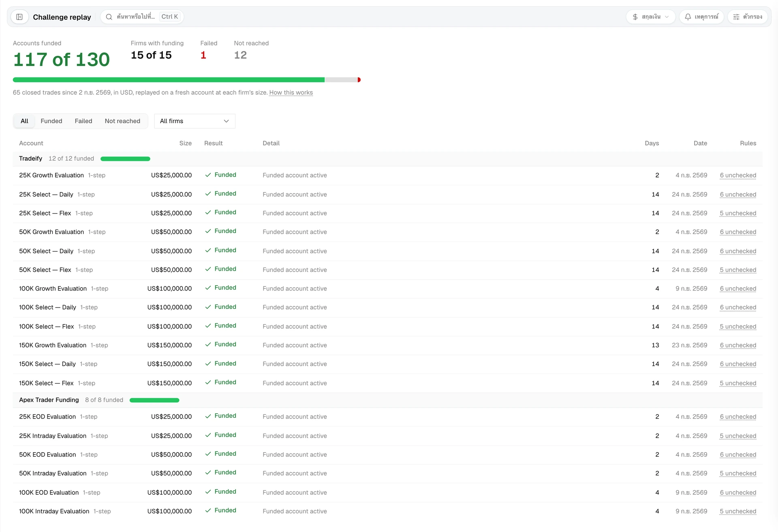Image resolution: width=778 pixels, height=532 pixels.
Task: Open the เหตุการณ์ events button
Action: tap(701, 17)
